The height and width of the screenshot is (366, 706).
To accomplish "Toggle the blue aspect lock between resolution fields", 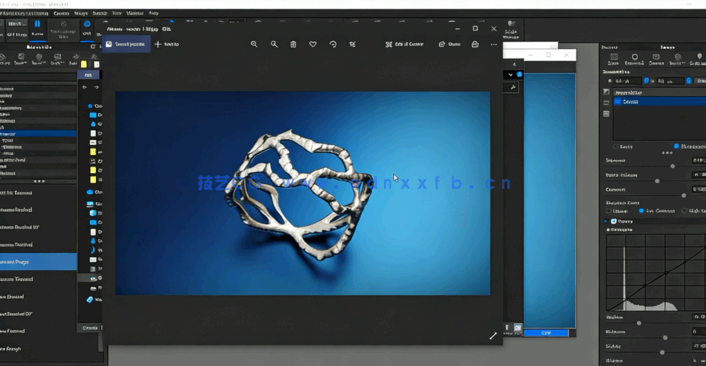I will click(x=646, y=81).
